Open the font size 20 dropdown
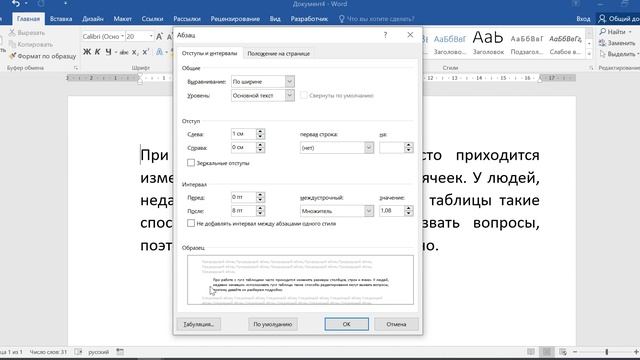 [x=151, y=36]
